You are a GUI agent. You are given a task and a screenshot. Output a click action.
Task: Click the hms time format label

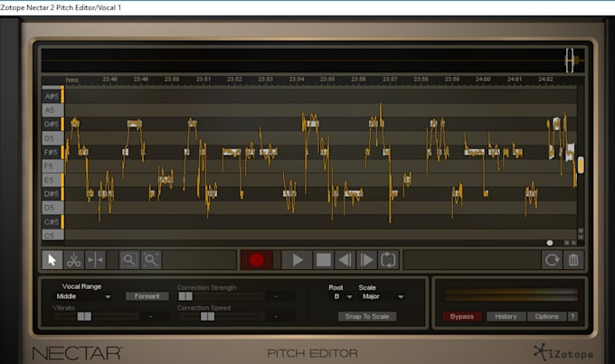72,79
